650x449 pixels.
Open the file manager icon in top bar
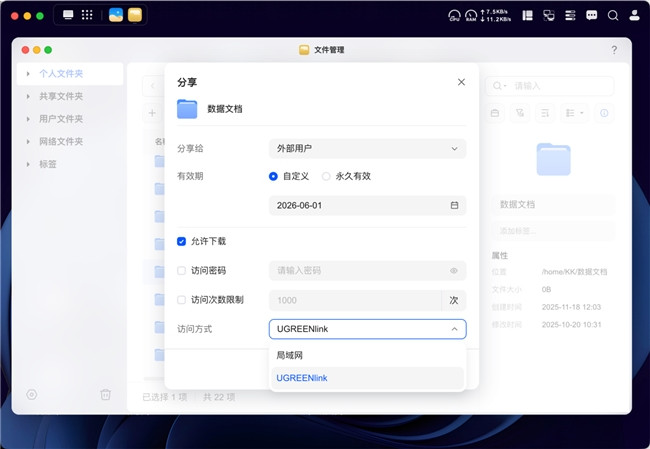135,15
